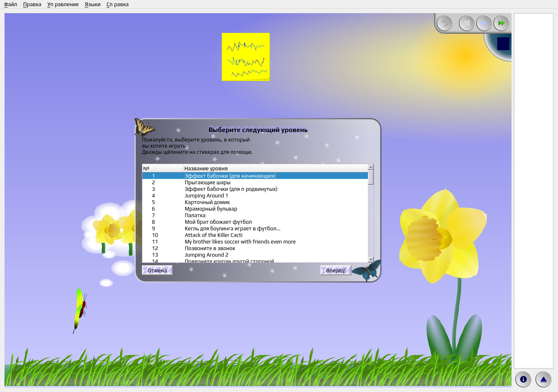Select level Кегль для боулинга играет в футбол

pos(255,228)
